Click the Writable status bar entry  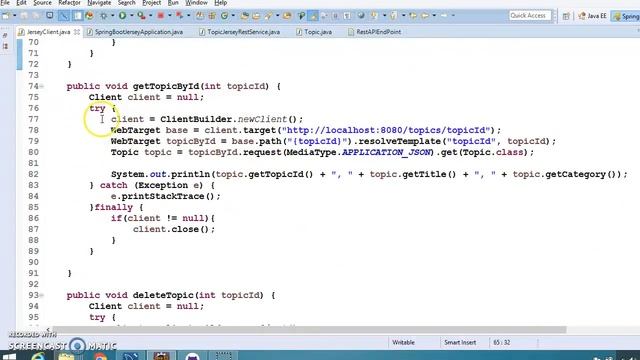[403, 342]
